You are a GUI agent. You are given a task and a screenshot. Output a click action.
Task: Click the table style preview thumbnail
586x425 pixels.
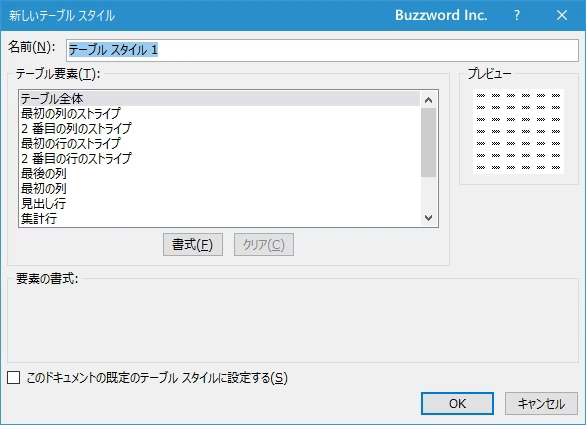[518, 131]
